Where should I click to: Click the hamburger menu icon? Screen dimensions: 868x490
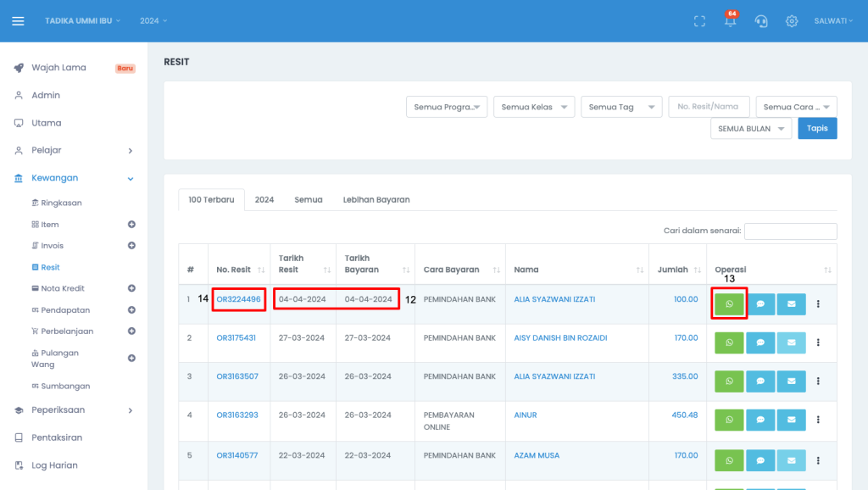18,21
